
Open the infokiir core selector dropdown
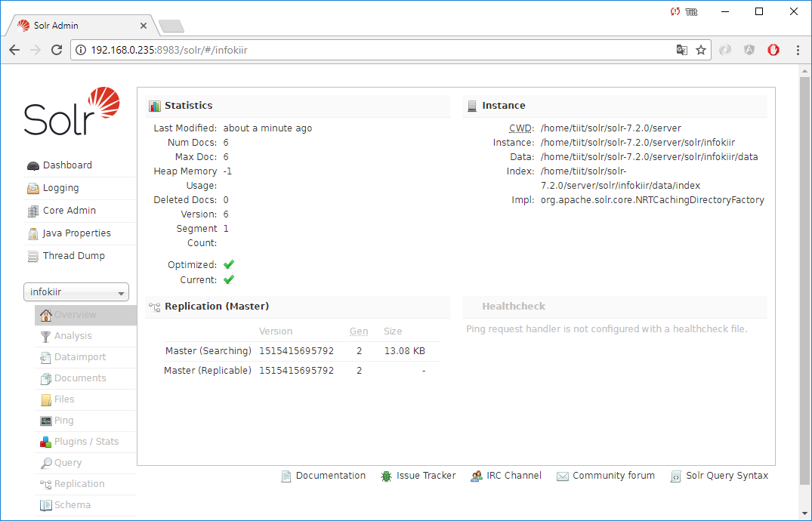click(x=76, y=292)
